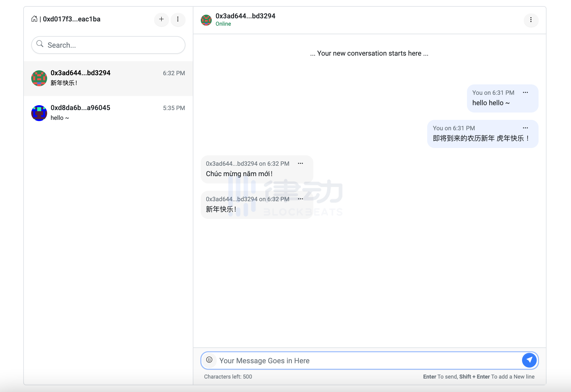Click contact name in chat header
This screenshot has width=571, height=392.
pyautogui.click(x=245, y=16)
